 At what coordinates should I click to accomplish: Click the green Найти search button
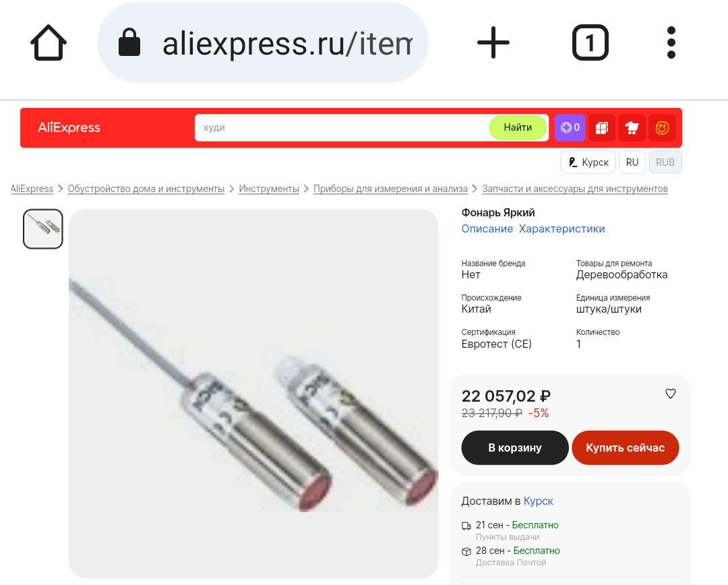point(518,127)
